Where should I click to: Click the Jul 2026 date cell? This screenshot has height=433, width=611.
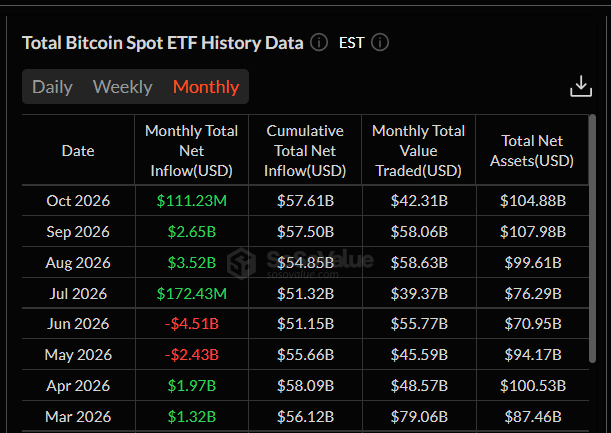[x=78, y=293]
